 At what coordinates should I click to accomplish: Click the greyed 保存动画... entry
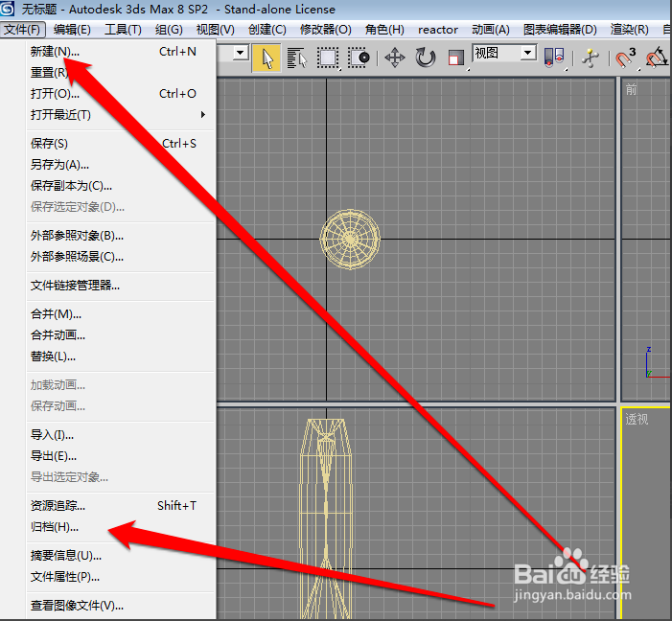pos(121,406)
